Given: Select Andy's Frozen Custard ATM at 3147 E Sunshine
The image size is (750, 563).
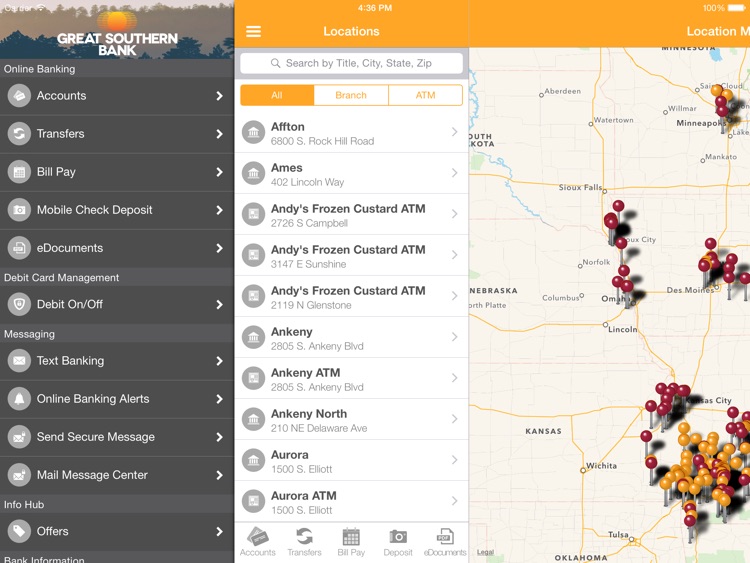Looking at the screenshot, I should [x=352, y=255].
